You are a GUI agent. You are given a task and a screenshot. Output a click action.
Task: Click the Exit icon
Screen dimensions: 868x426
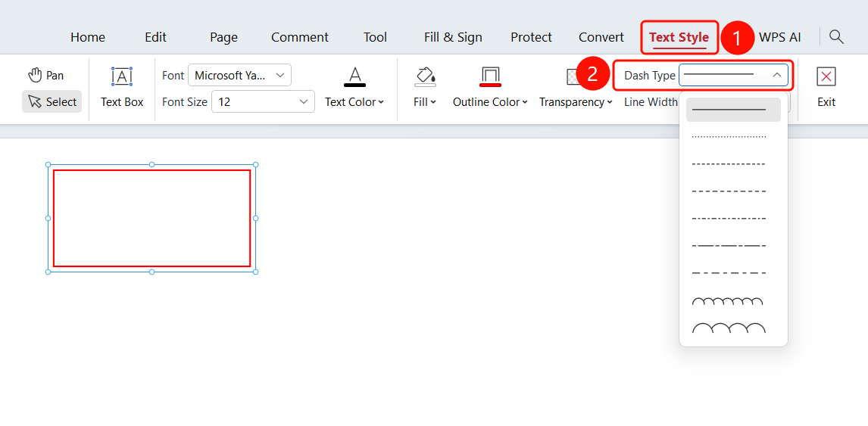click(x=826, y=76)
